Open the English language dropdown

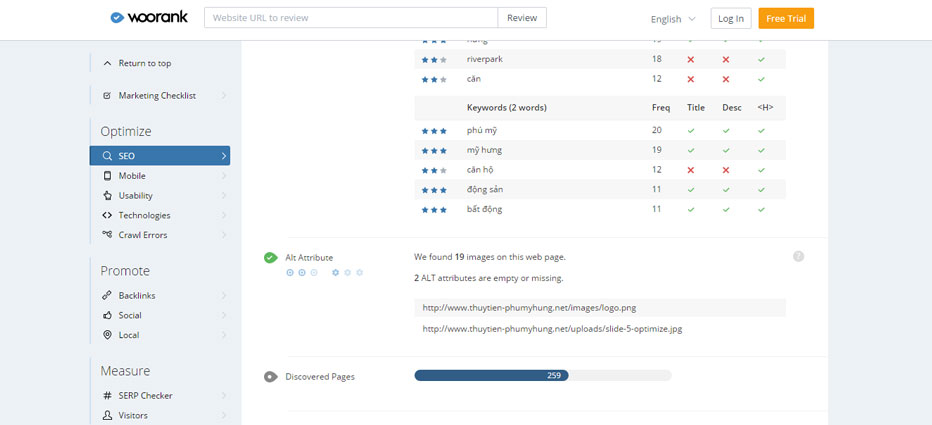[673, 19]
